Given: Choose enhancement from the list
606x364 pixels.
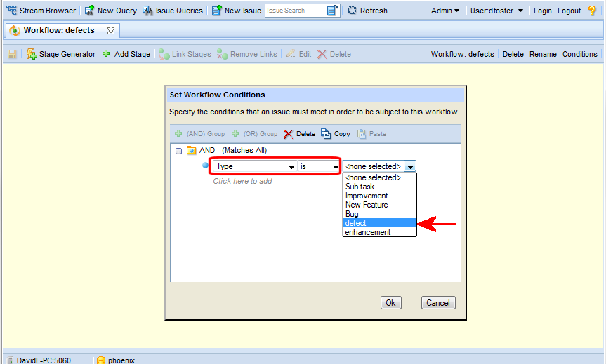Looking at the screenshot, I should point(379,232).
